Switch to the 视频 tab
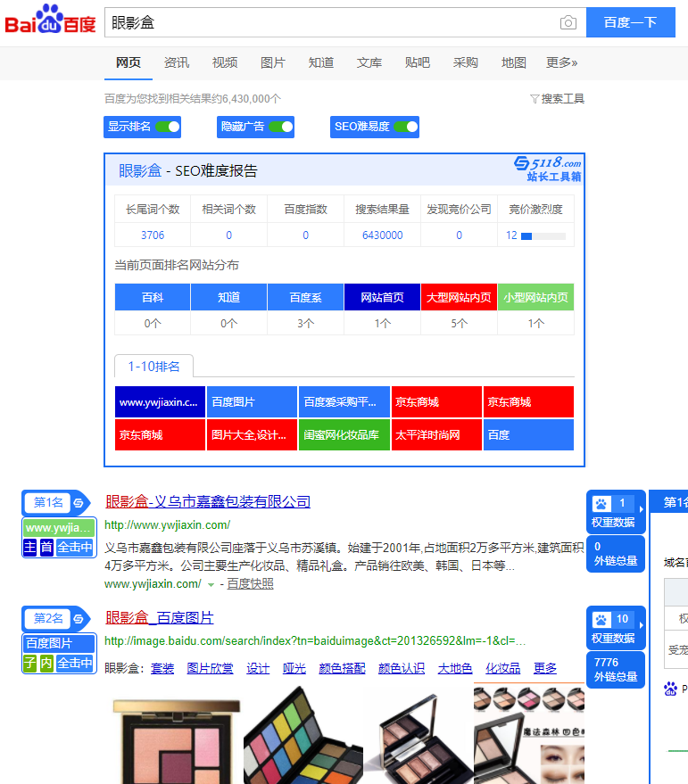The width and height of the screenshot is (688, 784). [225, 62]
